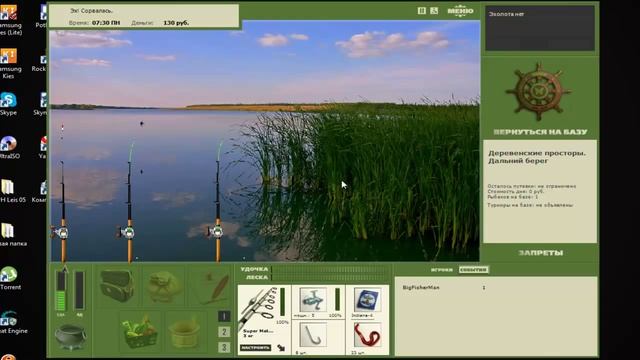Select the fishing reel item
The width and height of the screenshot is (640, 360).
coord(313,300)
